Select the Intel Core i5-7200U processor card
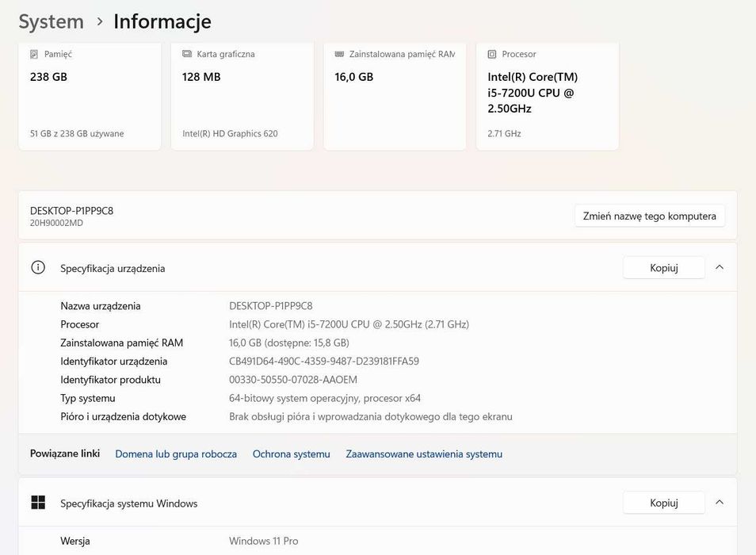This screenshot has height=555, width=756. (547, 95)
